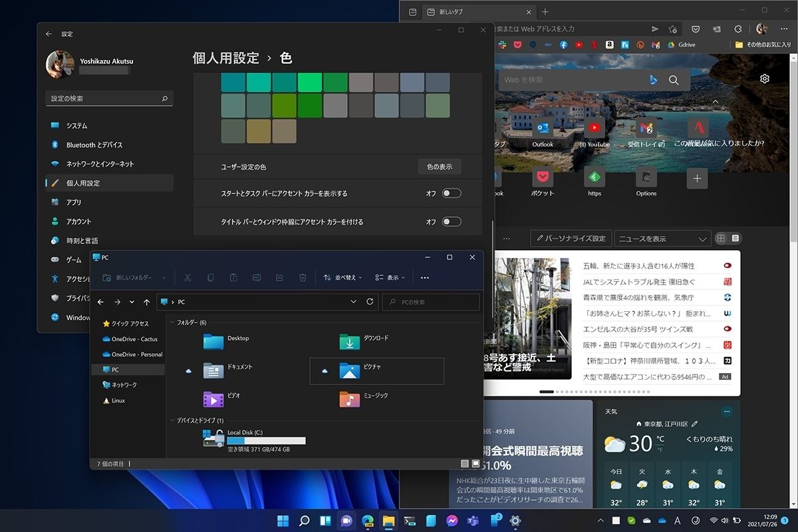This screenshot has height=532, width=798.
Task: Collapse quick links with the up chevron in Edge
Action: pos(715,102)
